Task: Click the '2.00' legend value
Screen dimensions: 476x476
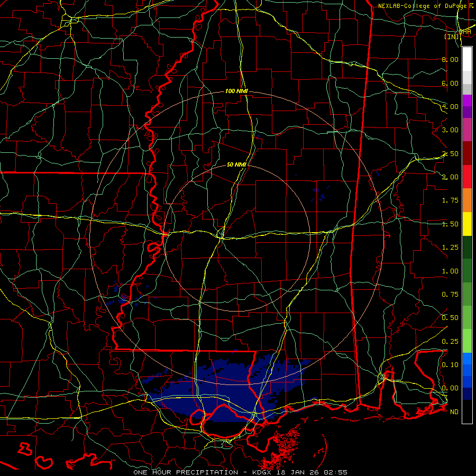Action: point(450,177)
